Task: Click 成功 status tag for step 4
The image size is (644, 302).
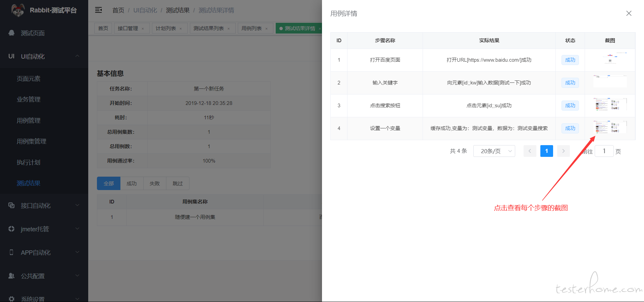Action: pos(570,128)
